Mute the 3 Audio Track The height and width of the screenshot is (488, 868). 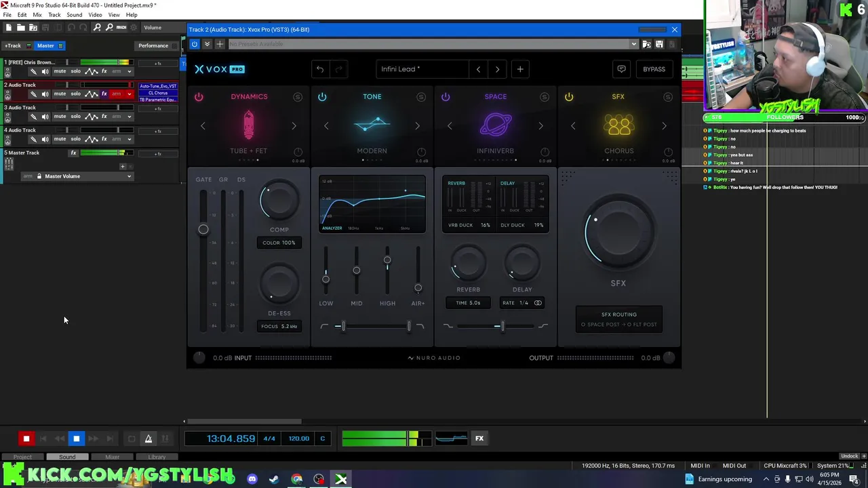coord(60,116)
